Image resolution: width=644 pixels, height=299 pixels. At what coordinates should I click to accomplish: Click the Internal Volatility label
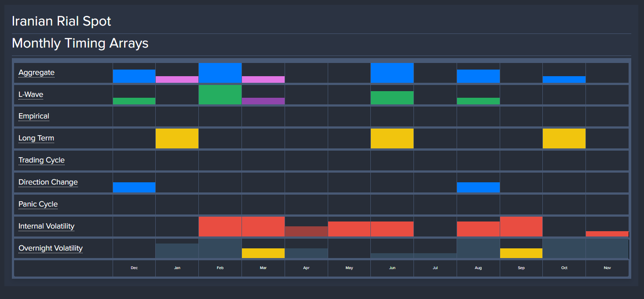tap(46, 226)
